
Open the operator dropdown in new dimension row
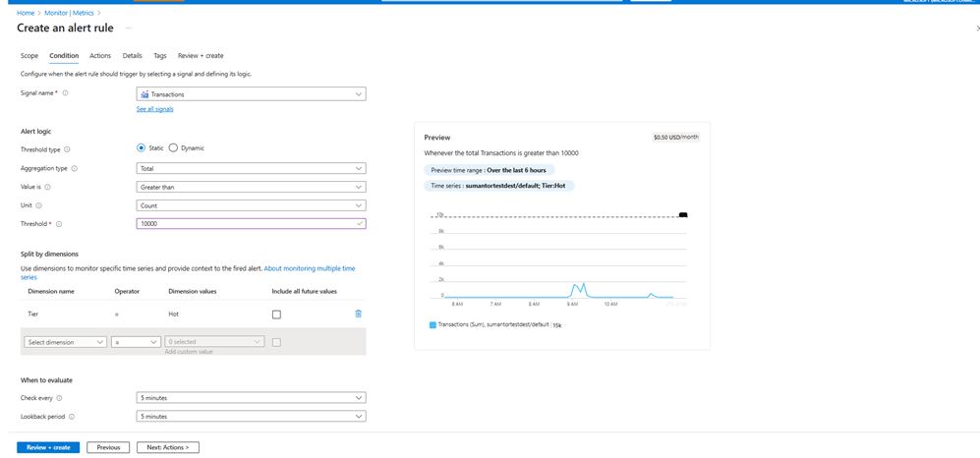point(137,342)
